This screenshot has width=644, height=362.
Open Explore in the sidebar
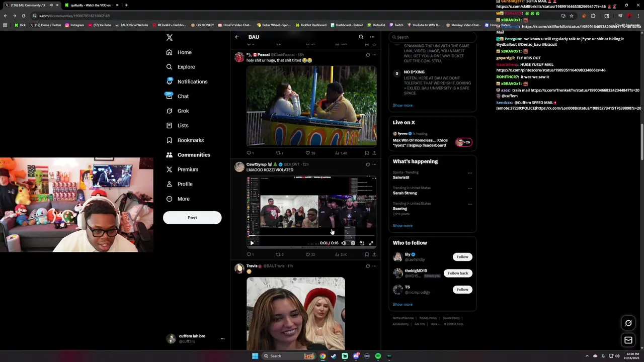pos(181,67)
